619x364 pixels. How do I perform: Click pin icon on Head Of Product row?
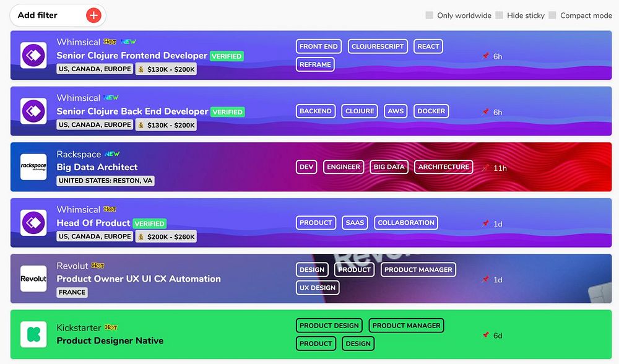click(x=485, y=223)
